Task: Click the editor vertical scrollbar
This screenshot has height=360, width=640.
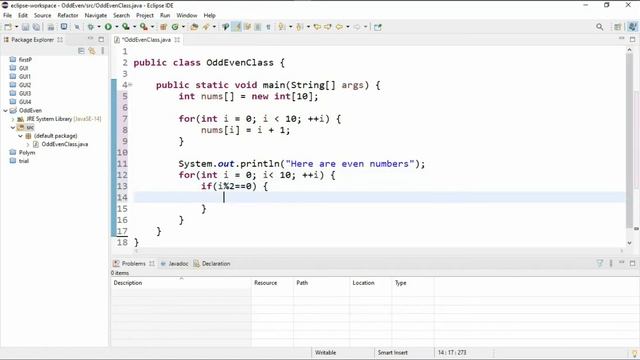Action: [629, 141]
